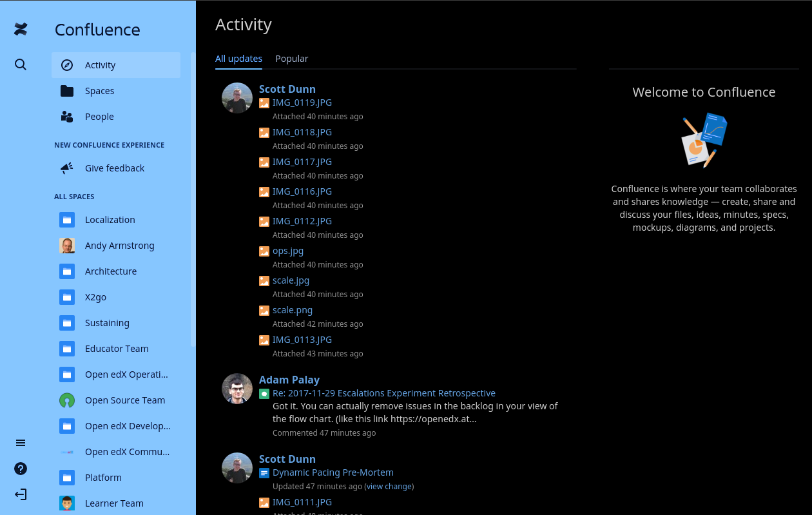
Task: Click the Localization space icon
Action: tap(67, 220)
